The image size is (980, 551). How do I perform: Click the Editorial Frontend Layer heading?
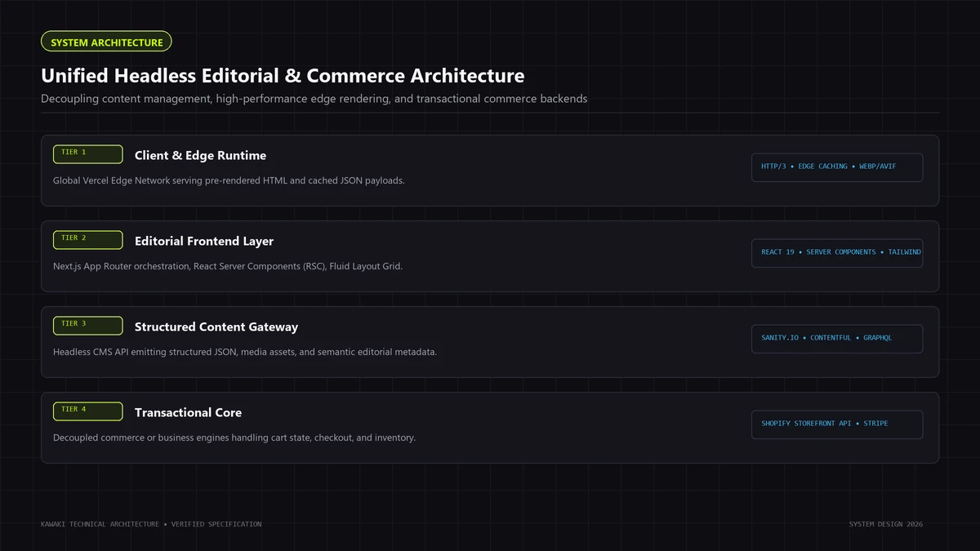pyautogui.click(x=204, y=241)
